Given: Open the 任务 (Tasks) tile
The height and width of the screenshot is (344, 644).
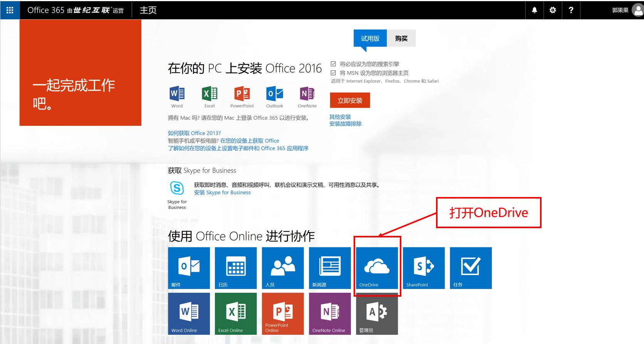Looking at the screenshot, I should pyautogui.click(x=471, y=268).
